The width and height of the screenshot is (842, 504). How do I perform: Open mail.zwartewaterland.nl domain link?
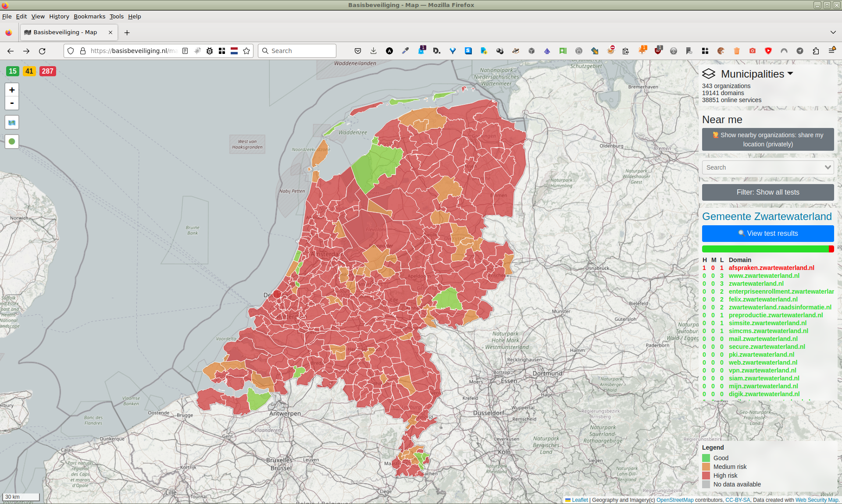tap(763, 339)
